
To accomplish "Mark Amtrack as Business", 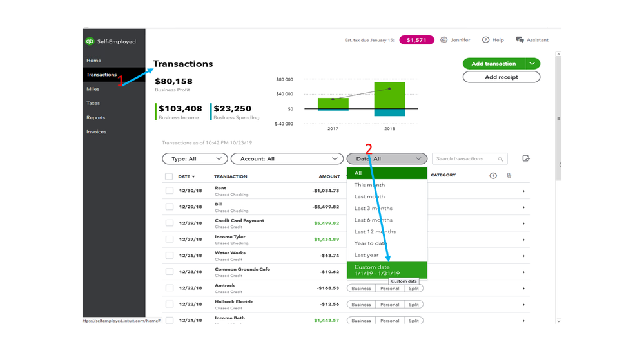I will 362,289.
